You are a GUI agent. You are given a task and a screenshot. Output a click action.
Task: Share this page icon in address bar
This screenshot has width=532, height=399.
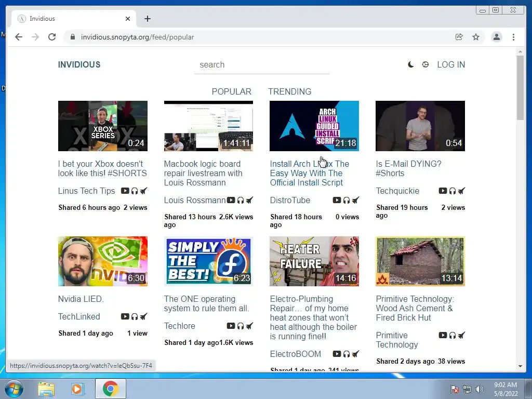pyautogui.click(x=459, y=37)
